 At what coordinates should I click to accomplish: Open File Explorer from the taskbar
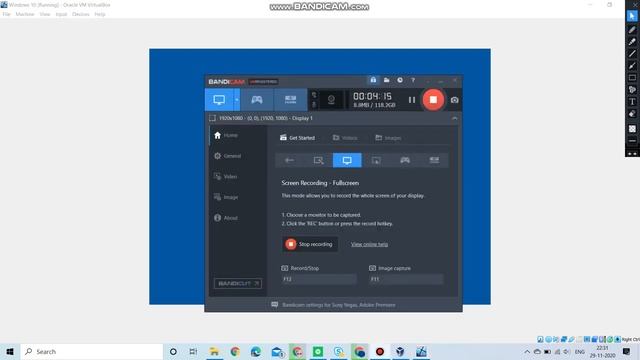pyautogui.click(x=214, y=351)
